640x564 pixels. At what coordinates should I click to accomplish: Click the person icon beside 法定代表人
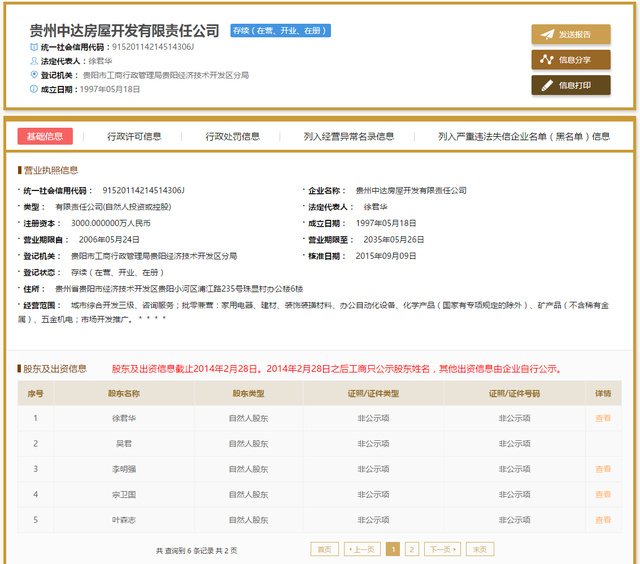(34, 61)
